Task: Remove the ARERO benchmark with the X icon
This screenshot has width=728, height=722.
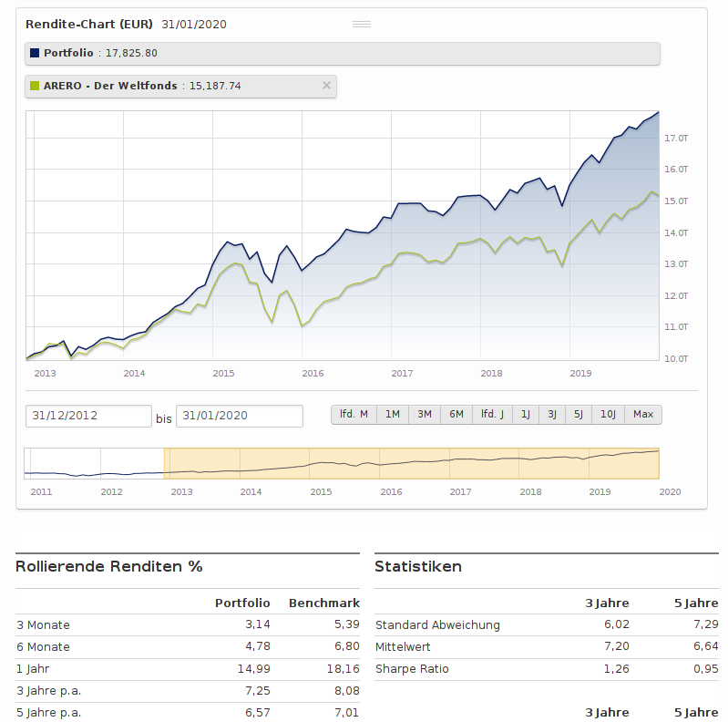Action: coord(326,86)
